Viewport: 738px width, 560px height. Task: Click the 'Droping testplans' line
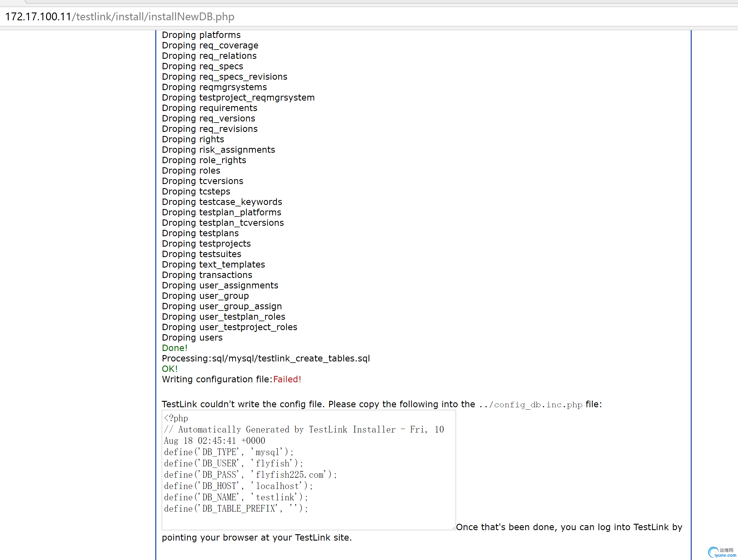tap(200, 233)
